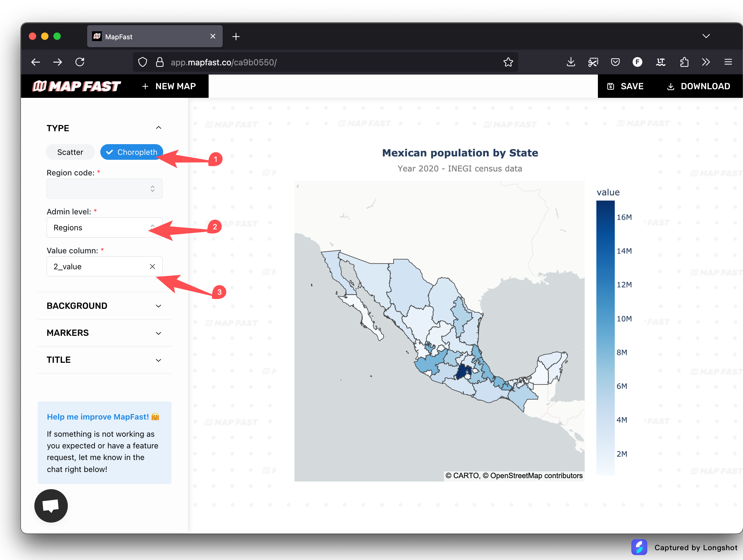743x560 pixels.
Task: Go back in browser history
Action: [36, 62]
